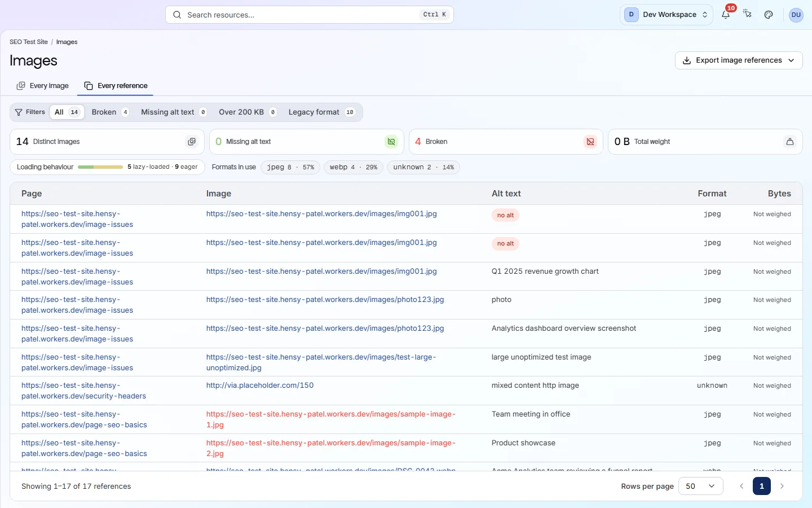This screenshot has width=812, height=508.
Task: Click the Search resources field
Action: pos(310,15)
